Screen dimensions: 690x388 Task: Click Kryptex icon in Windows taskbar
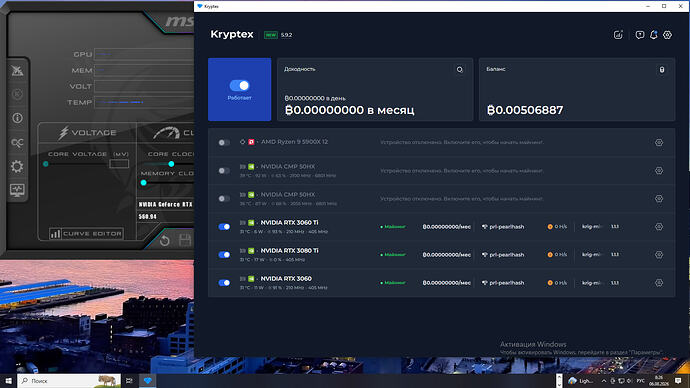pyautogui.click(x=147, y=381)
